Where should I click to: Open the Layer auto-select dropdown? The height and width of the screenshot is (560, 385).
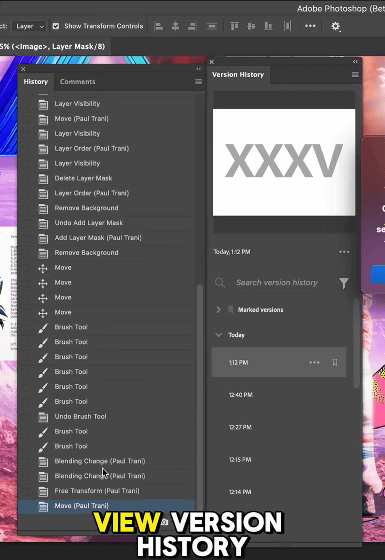click(29, 26)
